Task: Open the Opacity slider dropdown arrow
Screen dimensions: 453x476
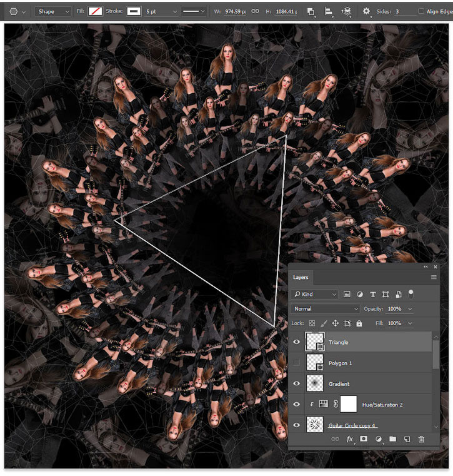Action: [x=411, y=309]
